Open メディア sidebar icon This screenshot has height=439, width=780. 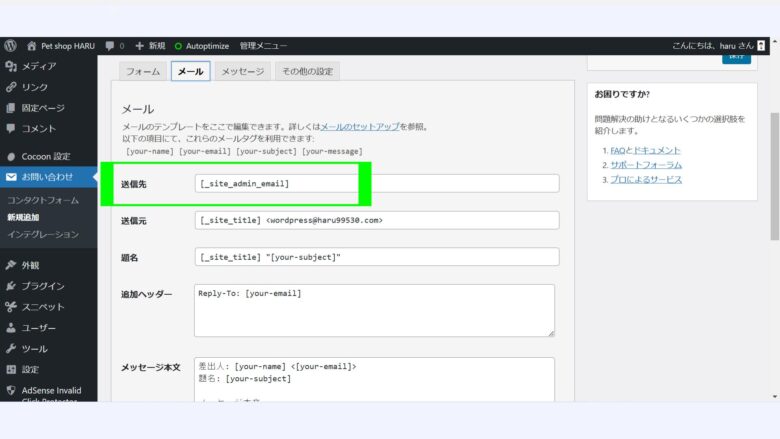(11, 66)
